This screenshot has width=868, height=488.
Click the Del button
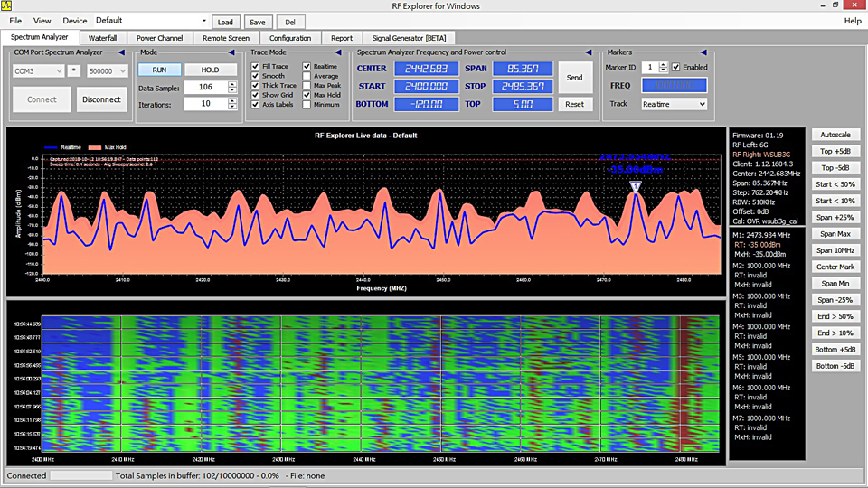coord(290,22)
